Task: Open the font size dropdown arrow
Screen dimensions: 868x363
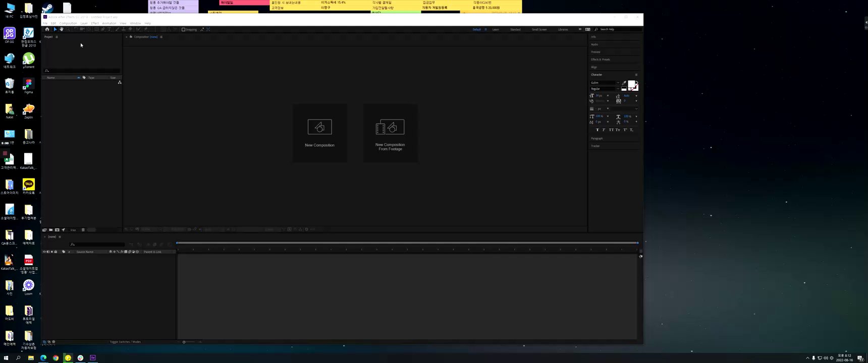Action: [x=608, y=96]
